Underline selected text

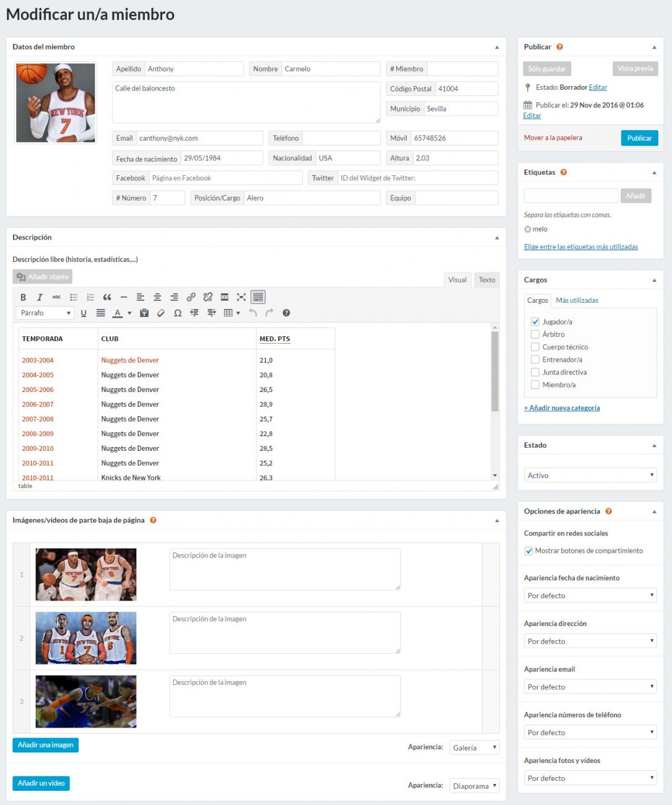(84, 313)
